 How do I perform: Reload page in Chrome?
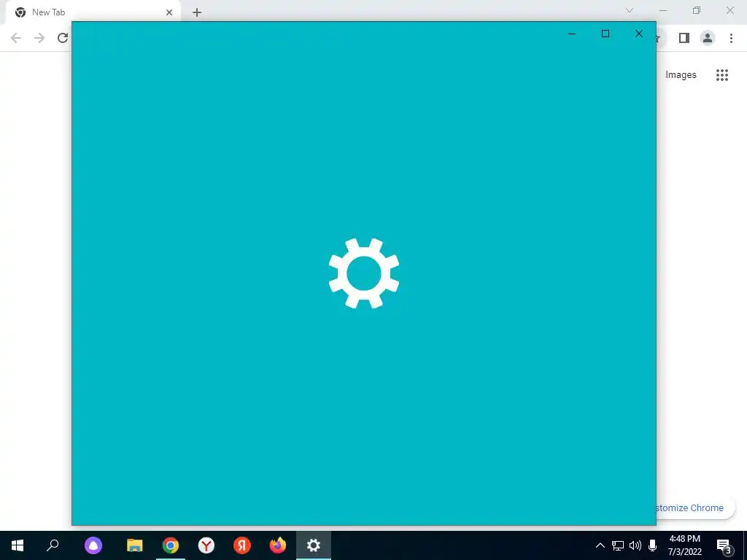tap(63, 38)
